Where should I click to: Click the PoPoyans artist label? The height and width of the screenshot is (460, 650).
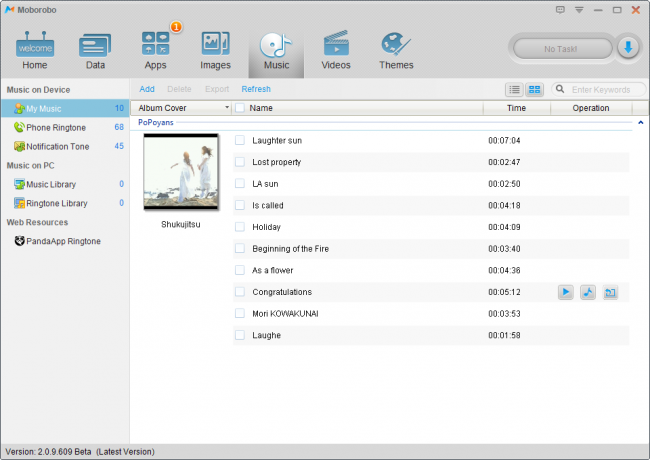[156, 122]
